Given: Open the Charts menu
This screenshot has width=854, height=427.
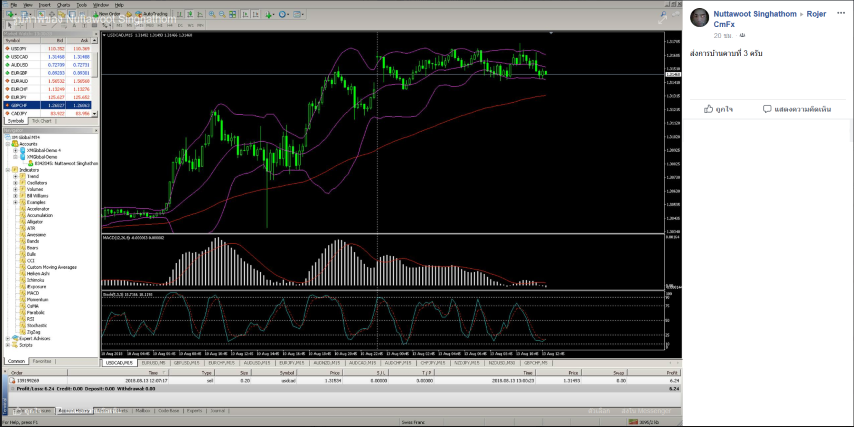Looking at the screenshot, I should click(63, 5).
